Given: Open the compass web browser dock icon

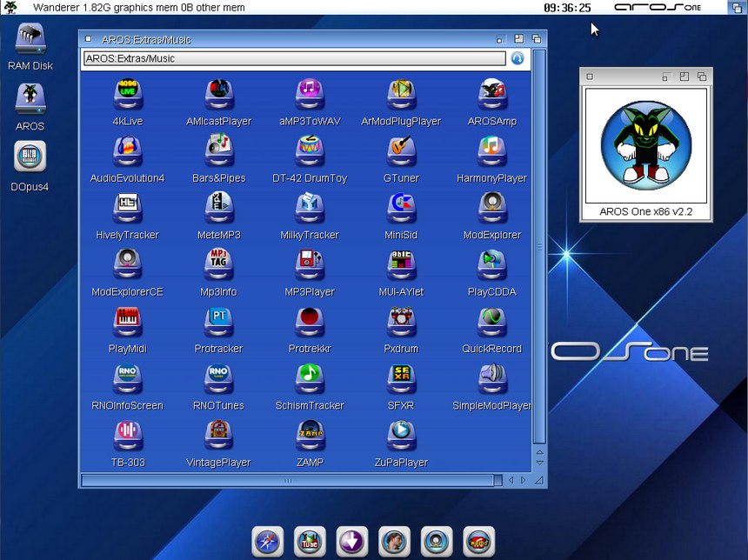Looking at the screenshot, I should point(268,542).
